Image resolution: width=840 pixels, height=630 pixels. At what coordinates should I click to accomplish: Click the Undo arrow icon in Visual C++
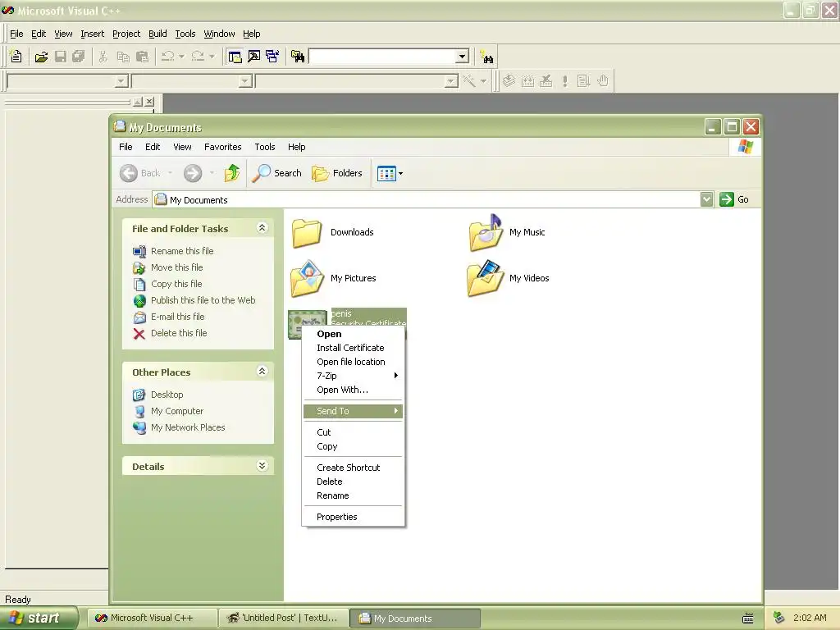[x=167, y=57]
